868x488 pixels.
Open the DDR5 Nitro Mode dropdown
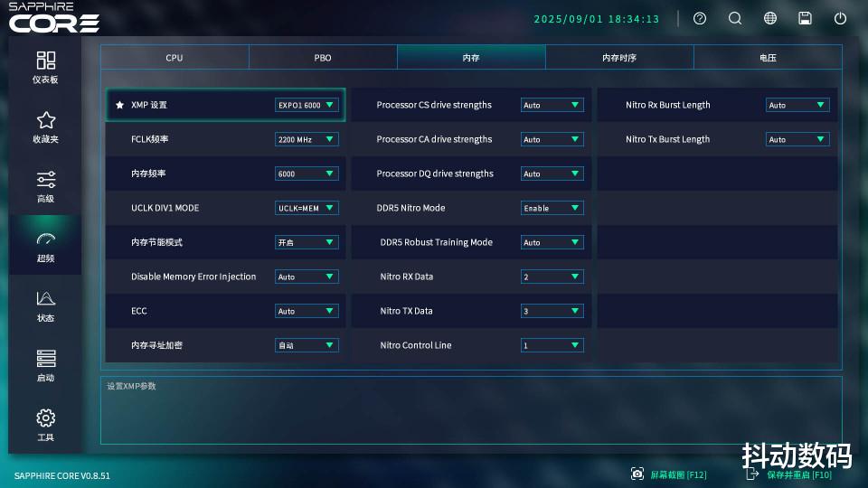tap(552, 208)
